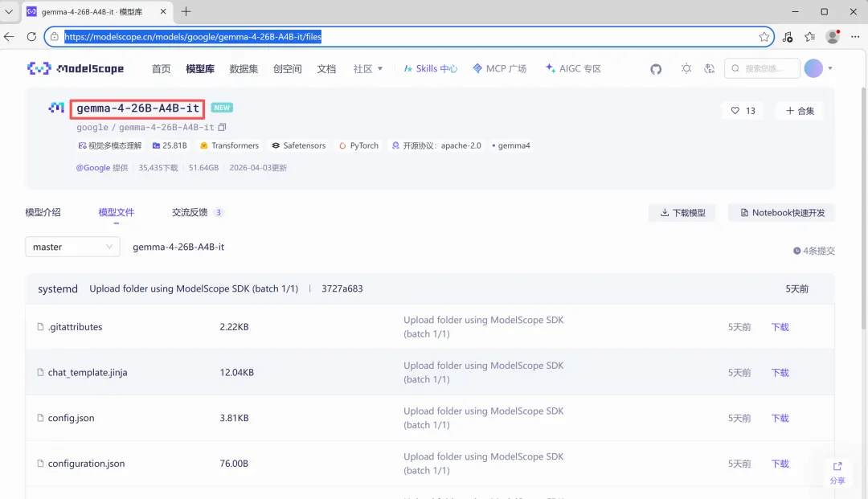Toggle light/dark theme sun icon

pos(686,68)
